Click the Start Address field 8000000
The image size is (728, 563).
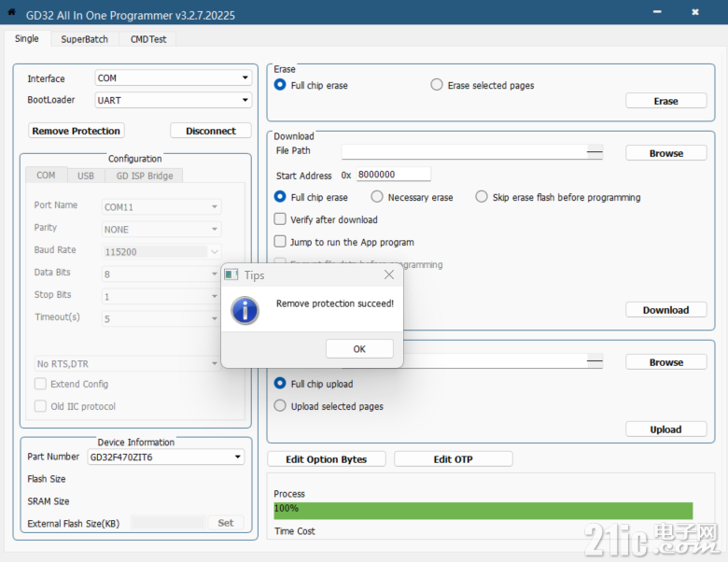[394, 175]
